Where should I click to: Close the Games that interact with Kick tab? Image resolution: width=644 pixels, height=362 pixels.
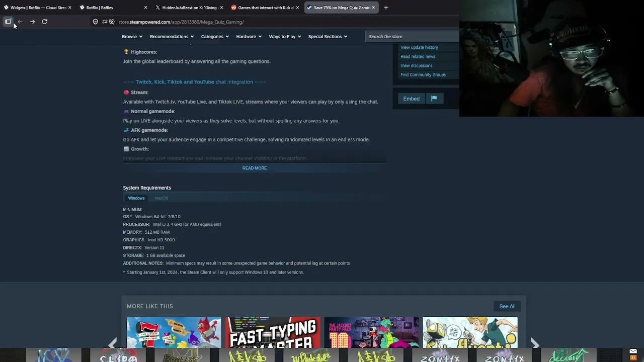[297, 8]
